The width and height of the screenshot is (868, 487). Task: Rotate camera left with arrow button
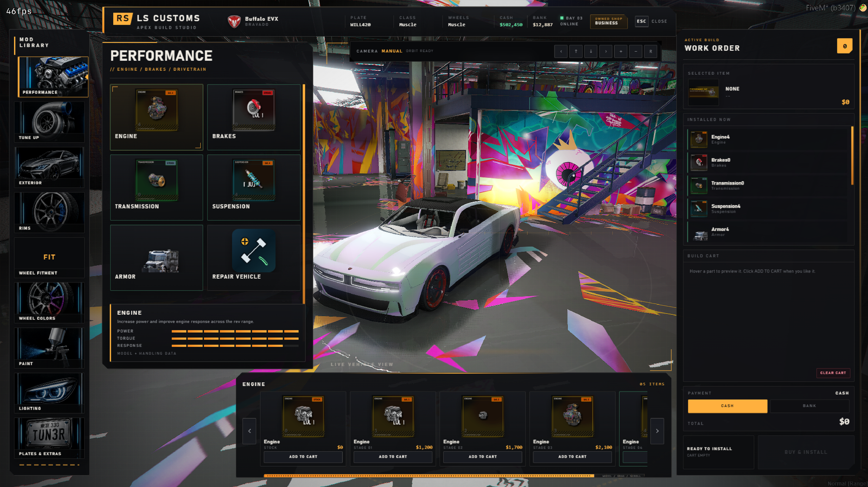(561, 51)
